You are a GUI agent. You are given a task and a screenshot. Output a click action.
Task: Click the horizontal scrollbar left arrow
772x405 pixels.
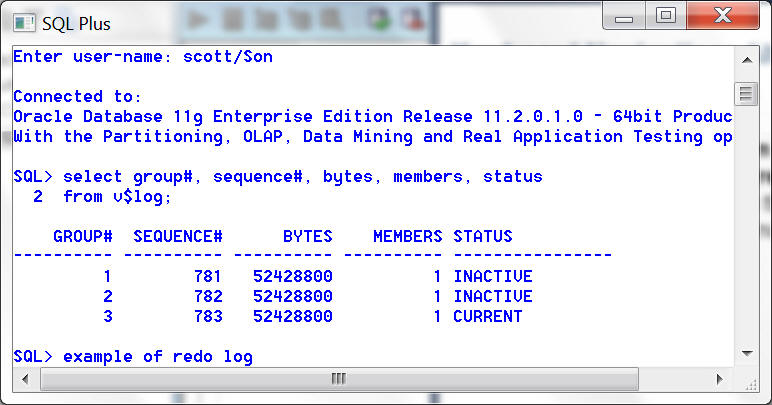pos(26,379)
